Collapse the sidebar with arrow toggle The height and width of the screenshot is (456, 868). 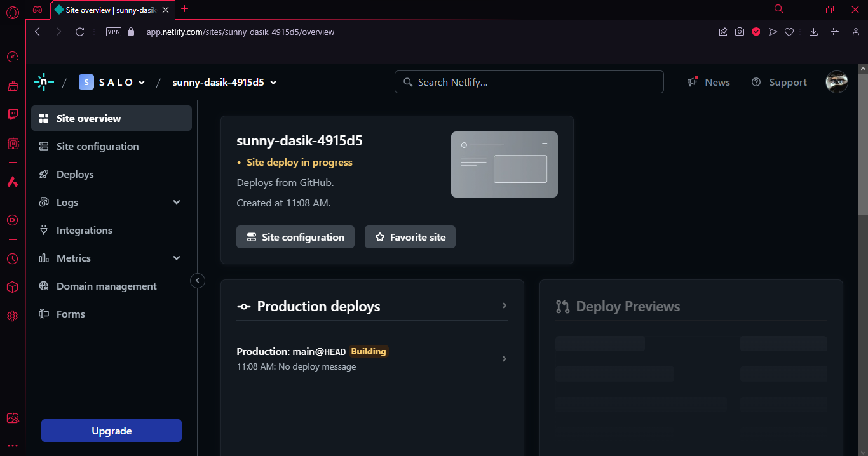tap(198, 280)
